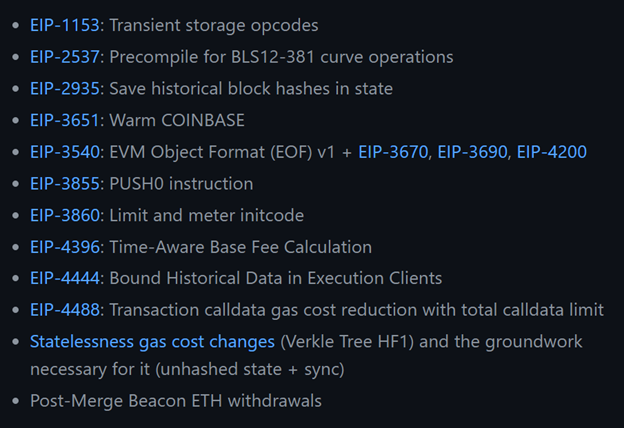Open the EIP-3670 link

tap(393, 152)
